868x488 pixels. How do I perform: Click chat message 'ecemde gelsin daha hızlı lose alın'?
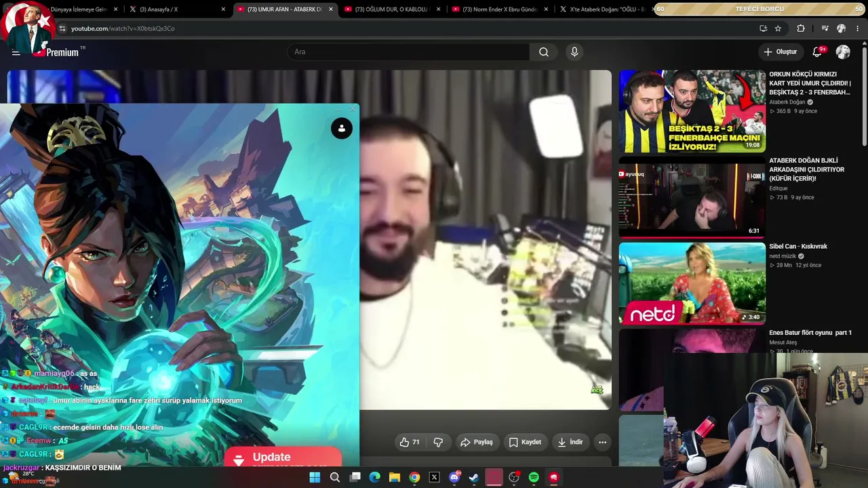pos(108,428)
